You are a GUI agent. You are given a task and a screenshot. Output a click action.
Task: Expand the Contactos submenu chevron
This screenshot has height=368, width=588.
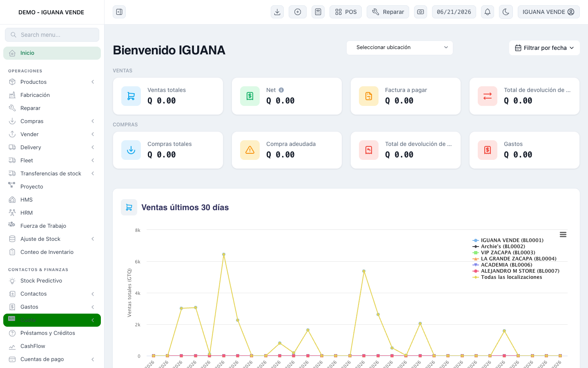pyautogui.click(x=93, y=294)
